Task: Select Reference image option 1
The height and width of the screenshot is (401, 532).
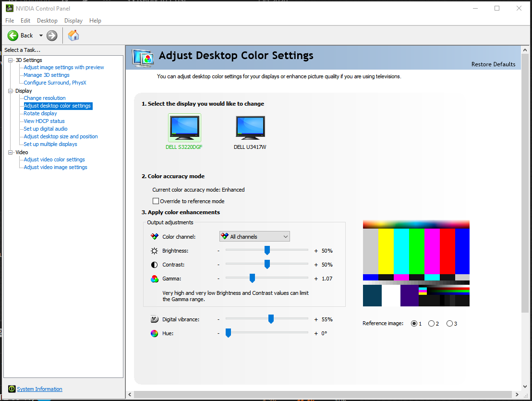Action: 414,323
